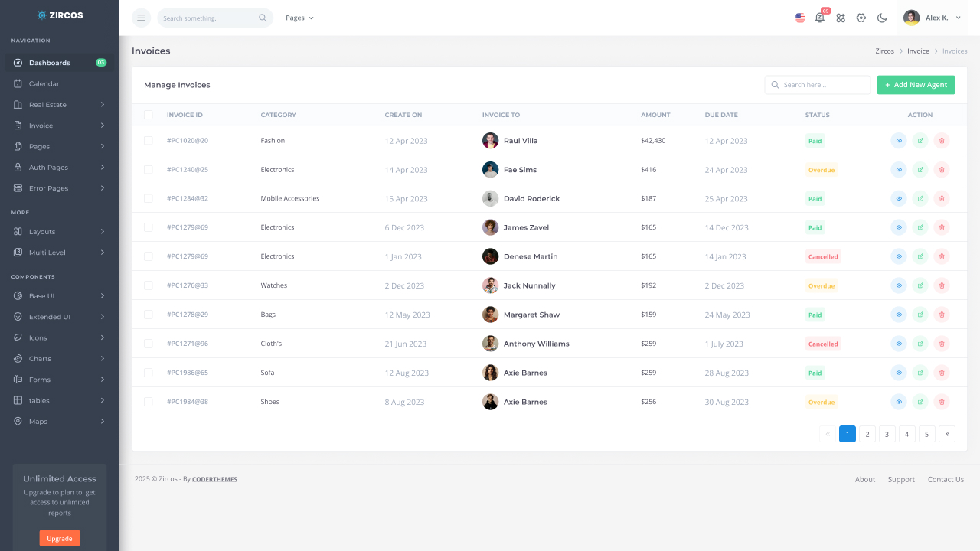Select the checkbox beside Jack Nunnally's row

tap(148, 285)
